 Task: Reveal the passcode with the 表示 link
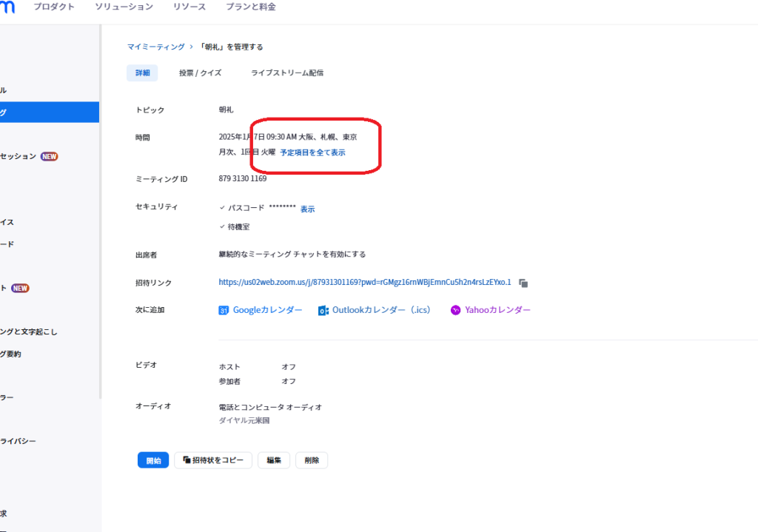point(307,209)
